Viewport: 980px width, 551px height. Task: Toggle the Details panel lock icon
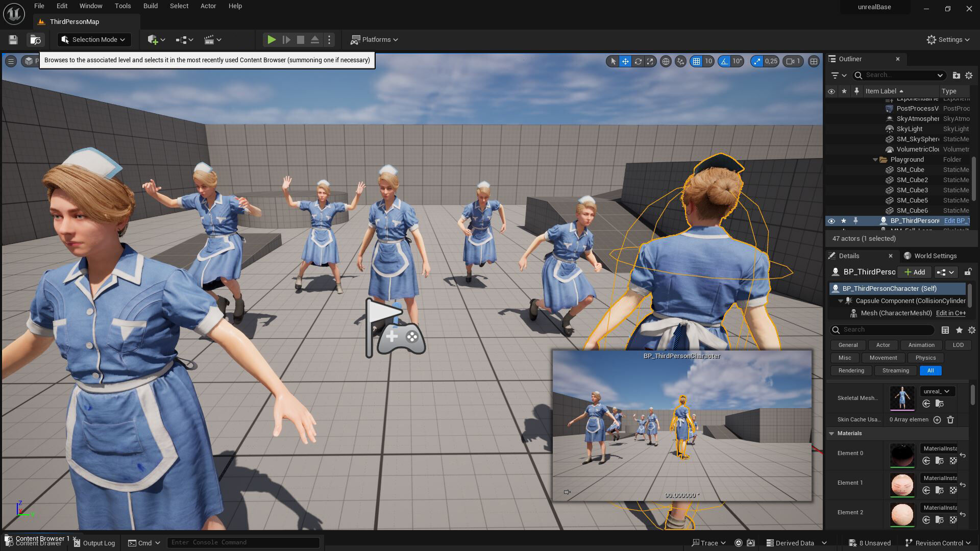968,272
